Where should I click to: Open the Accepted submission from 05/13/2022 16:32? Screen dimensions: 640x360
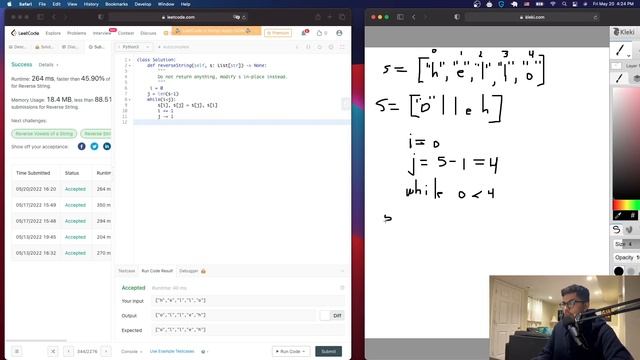[75, 253]
